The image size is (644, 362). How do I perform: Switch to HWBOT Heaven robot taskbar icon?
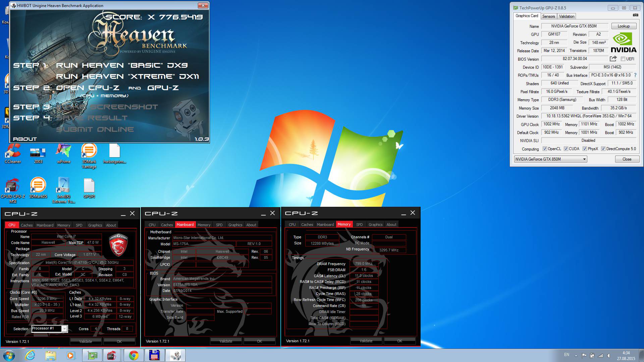[x=175, y=355]
